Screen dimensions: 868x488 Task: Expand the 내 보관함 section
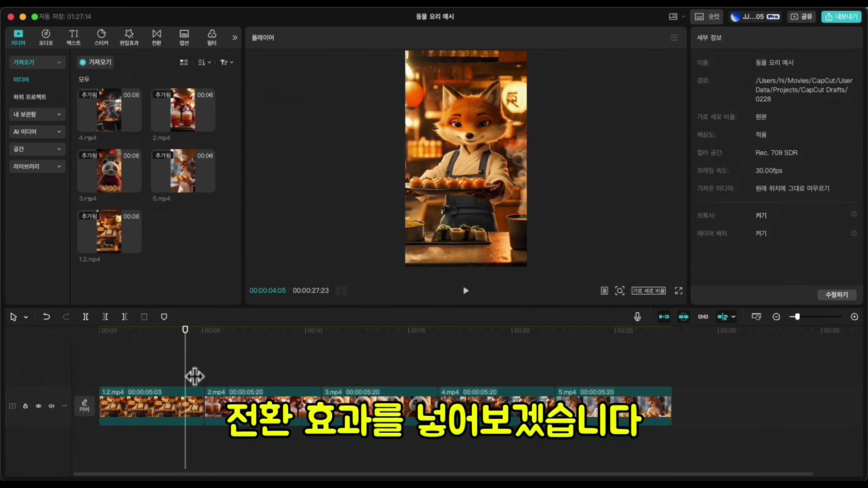coord(37,114)
